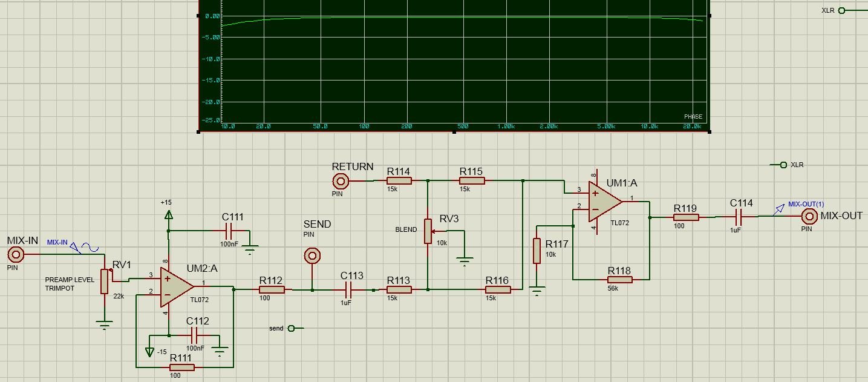Viewport: 868px width, 382px height.
Task: Click the +15 power rail arrow
Action: pyautogui.click(x=169, y=214)
